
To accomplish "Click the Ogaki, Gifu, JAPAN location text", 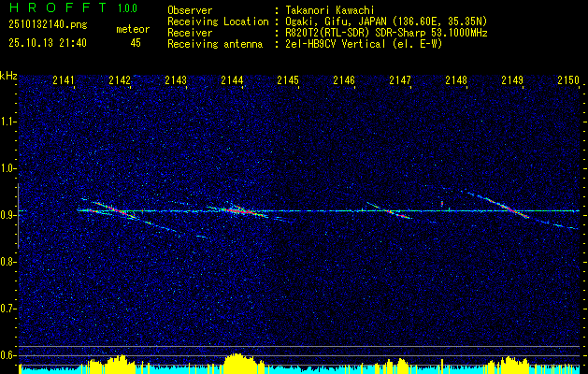I will point(386,22).
